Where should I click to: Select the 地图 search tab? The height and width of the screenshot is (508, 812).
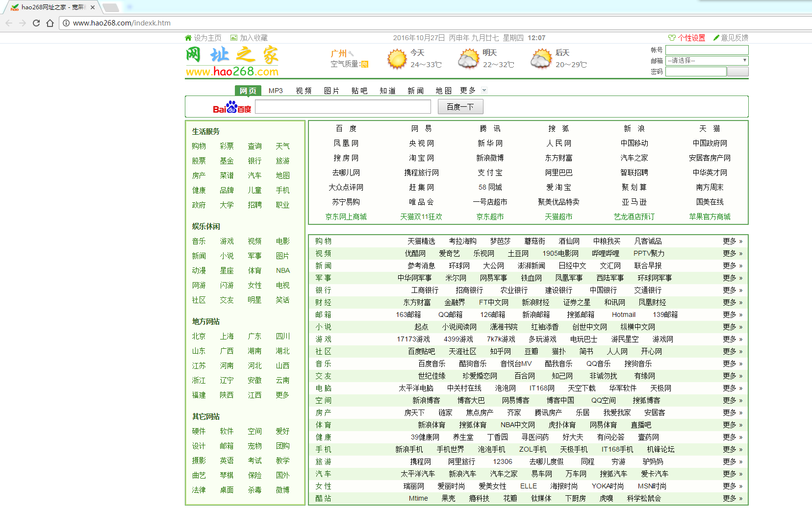pyautogui.click(x=443, y=91)
